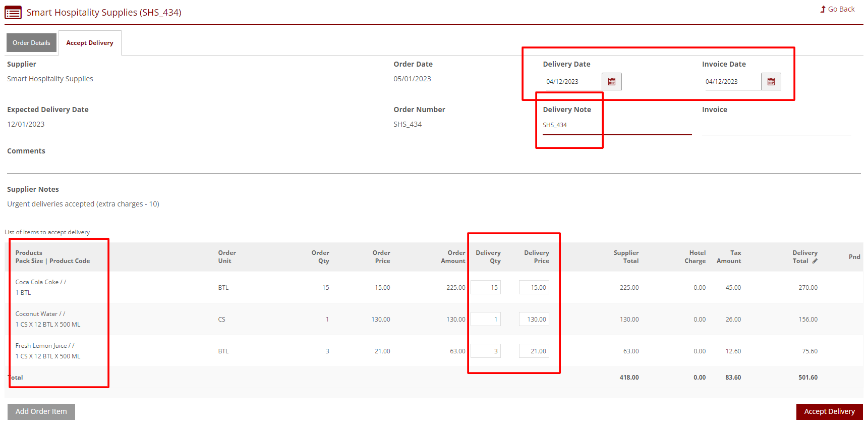This screenshot has height=423, width=868.
Task: Click the list icon beside the page title
Action: (13, 13)
